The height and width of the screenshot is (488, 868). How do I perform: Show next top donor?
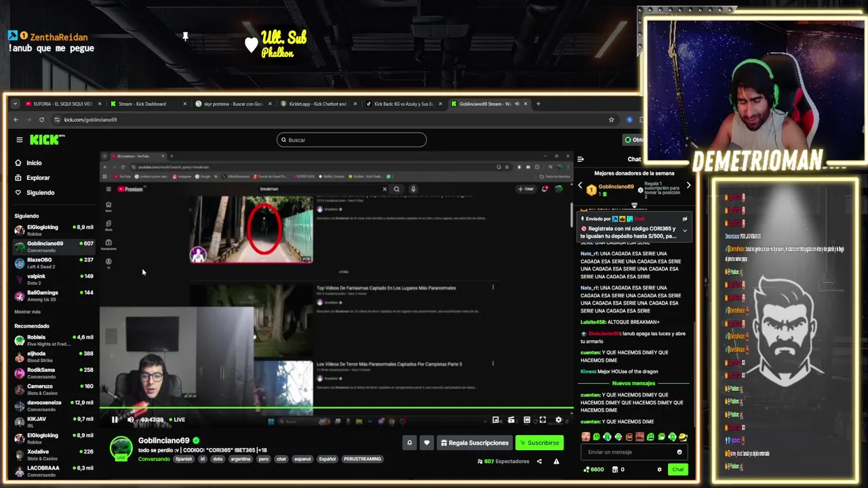pos(688,186)
